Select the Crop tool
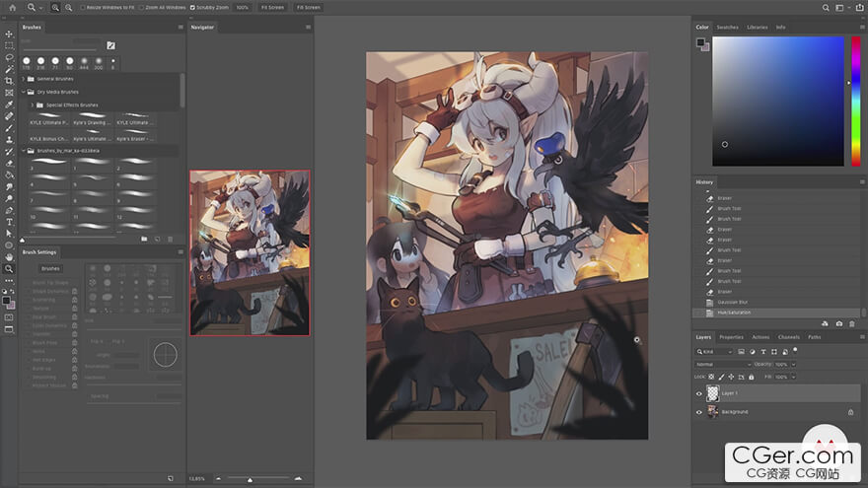 coord(9,81)
